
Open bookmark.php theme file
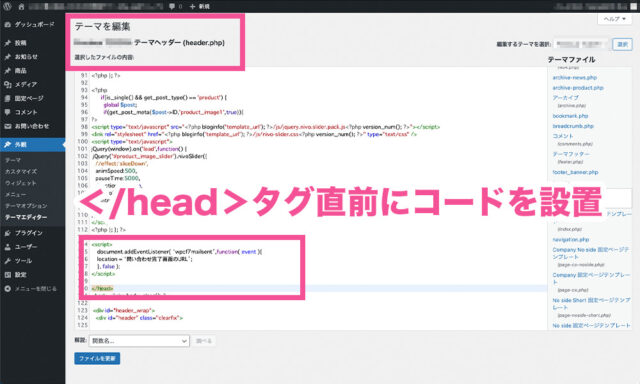[x=570, y=116]
